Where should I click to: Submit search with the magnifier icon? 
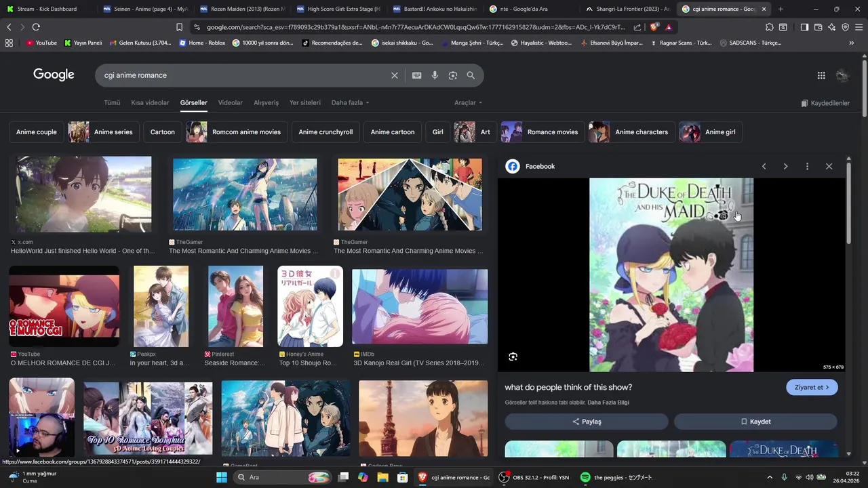(x=471, y=75)
